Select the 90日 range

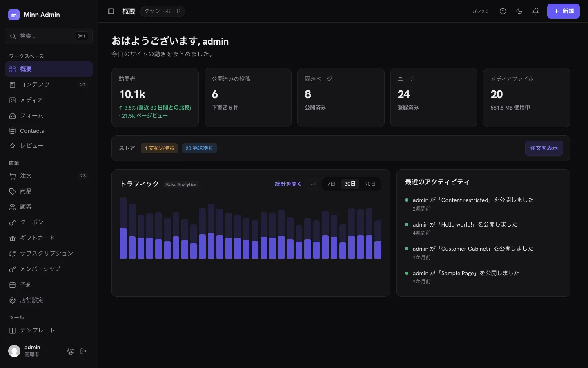pos(370,184)
